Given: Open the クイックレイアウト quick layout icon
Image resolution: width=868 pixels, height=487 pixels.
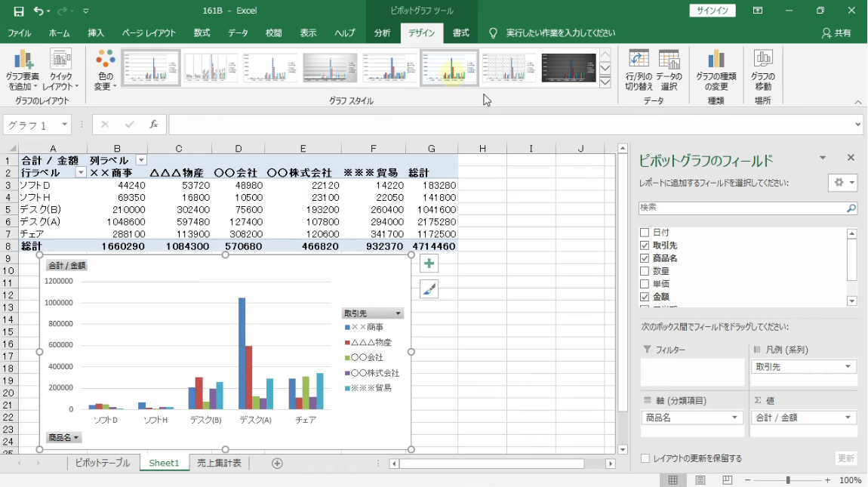Looking at the screenshot, I should coord(60,60).
